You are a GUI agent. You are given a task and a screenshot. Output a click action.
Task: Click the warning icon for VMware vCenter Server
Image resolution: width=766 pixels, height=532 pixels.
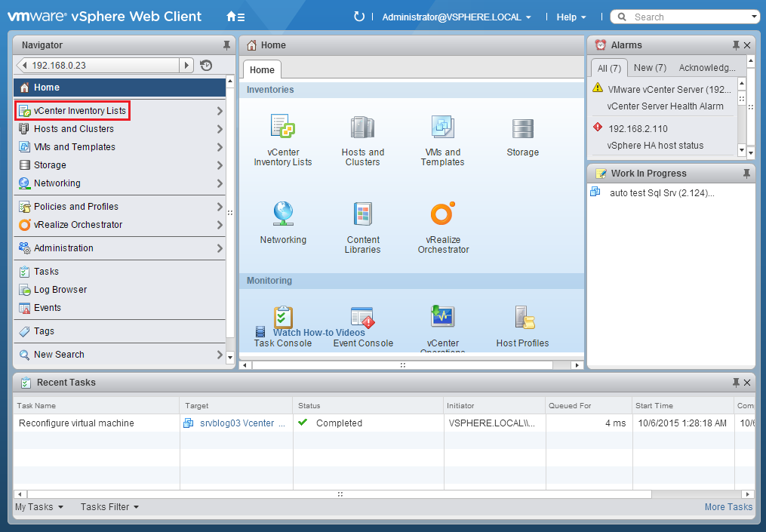(598, 88)
